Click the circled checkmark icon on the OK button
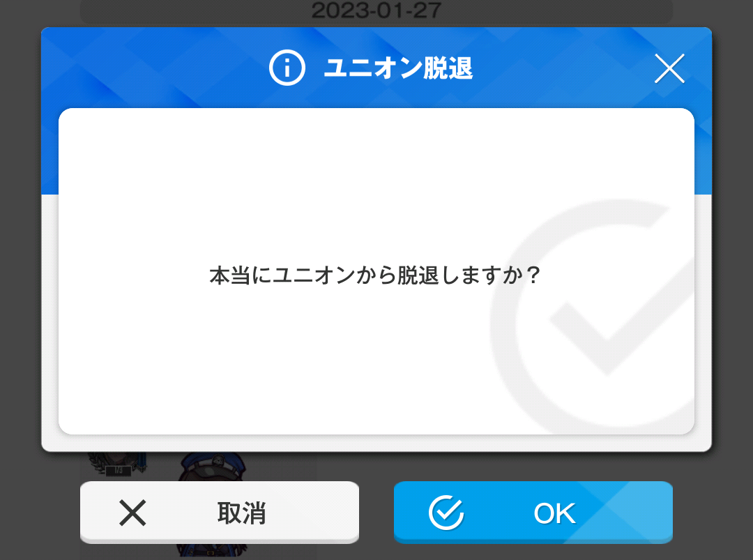Image resolution: width=753 pixels, height=560 pixels. (446, 513)
